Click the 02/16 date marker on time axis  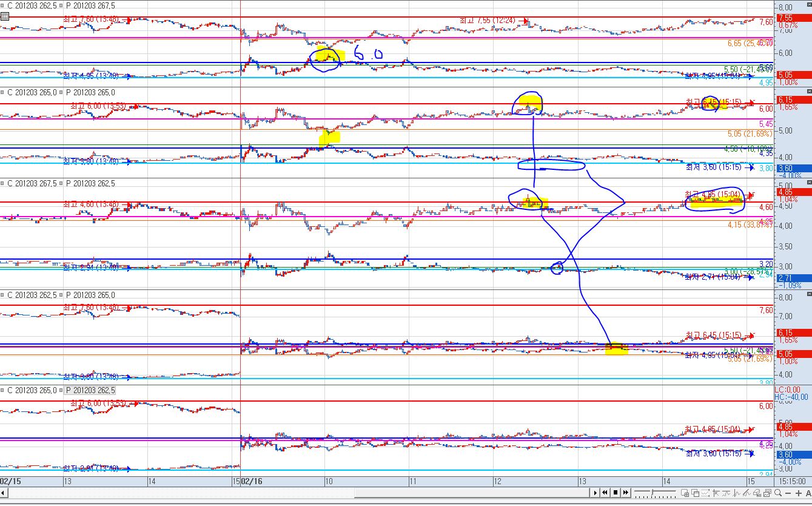click(x=252, y=481)
